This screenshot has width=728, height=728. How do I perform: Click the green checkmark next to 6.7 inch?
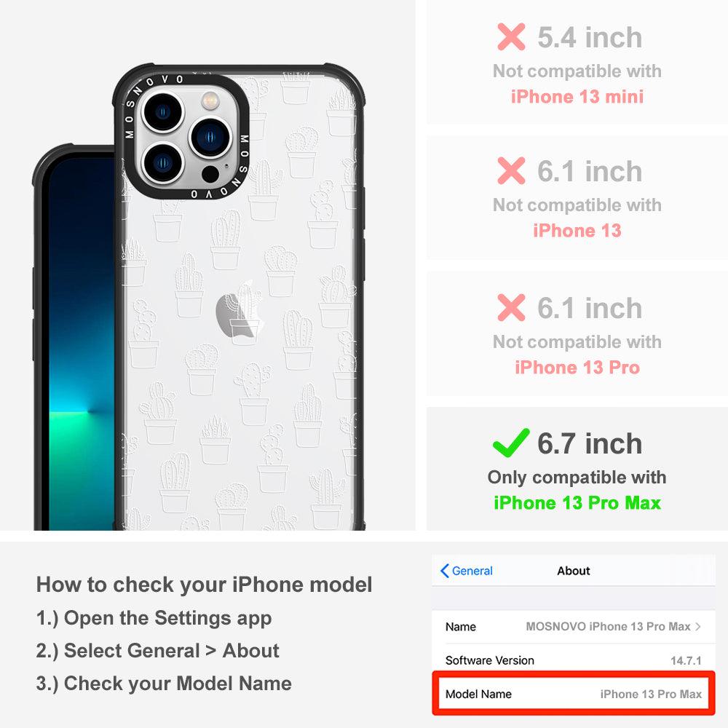coord(511,443)
